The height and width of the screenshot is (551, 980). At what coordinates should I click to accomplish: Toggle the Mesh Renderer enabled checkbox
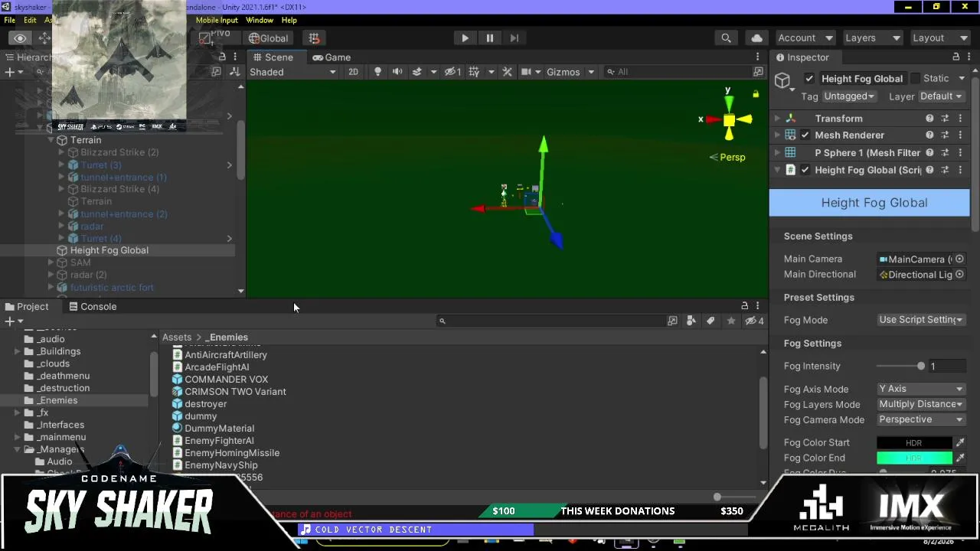pos(805,135)
